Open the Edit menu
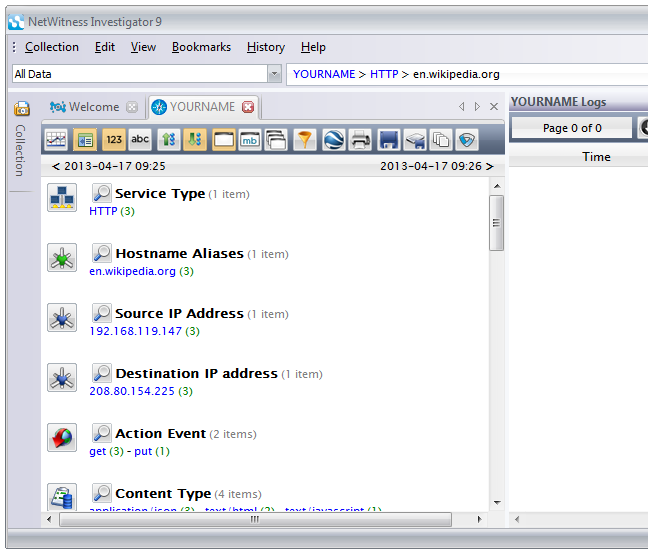This screenshot has width=648, height=554. [105, 47]
